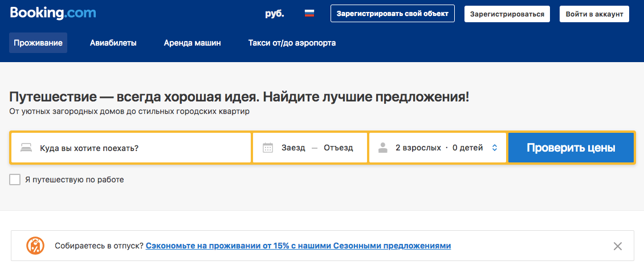The width and height of the screenshot is (644, 269).
Task: Open 'Сэкономьте на проживании от 15%' link
Action: 298,246
